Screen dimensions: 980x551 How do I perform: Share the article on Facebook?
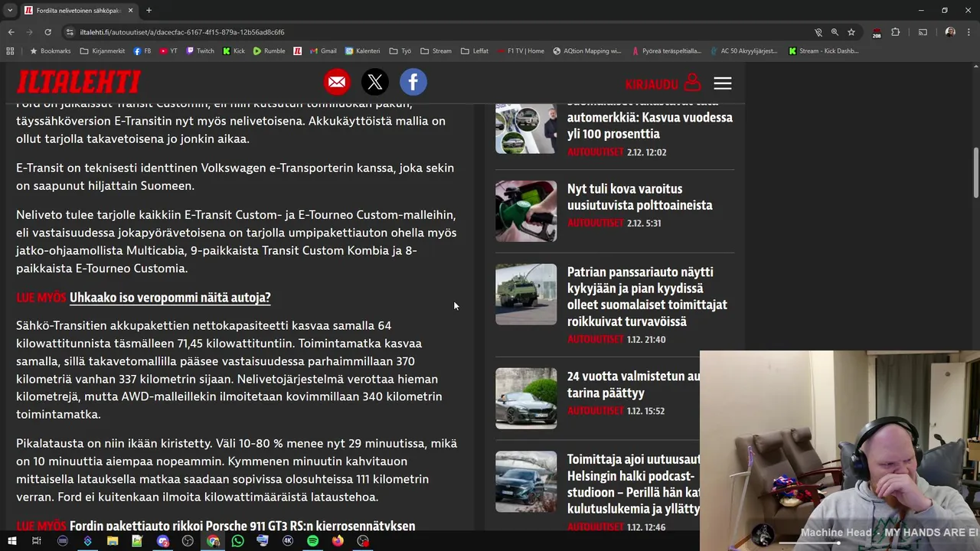(413, 82)
